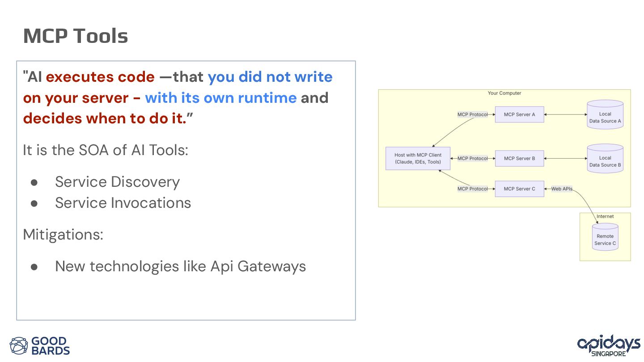Click the Internet group label
The width and height of the screenshot is (644, 362).
coord(605,216)
